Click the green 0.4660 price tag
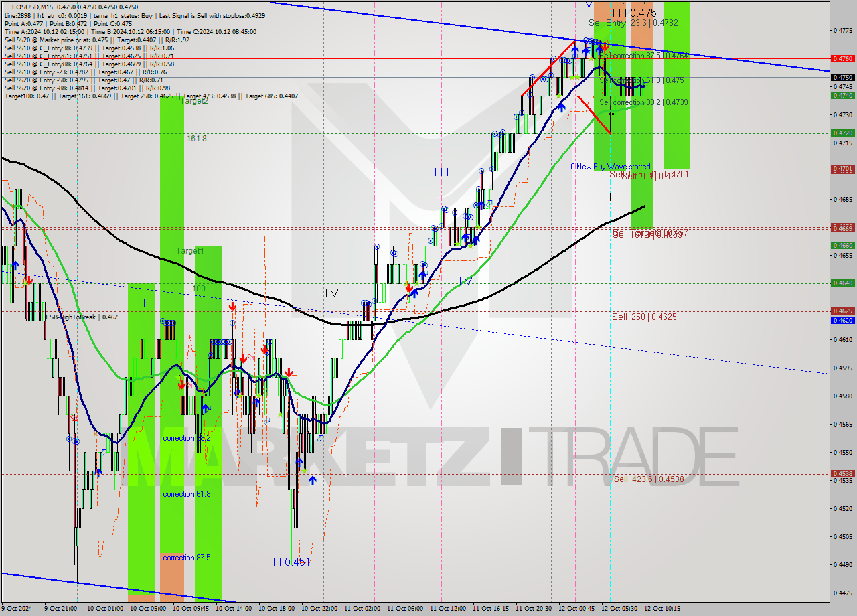The height and width of the screenshot is (616, 857). (x=842, y=246)
